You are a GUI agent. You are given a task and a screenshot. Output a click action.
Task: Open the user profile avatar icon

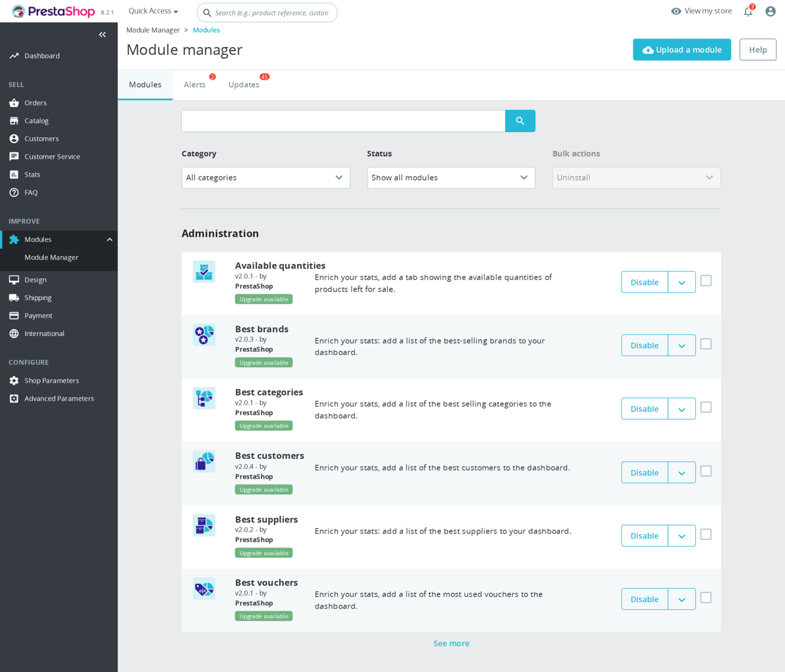tap(771, 11)
